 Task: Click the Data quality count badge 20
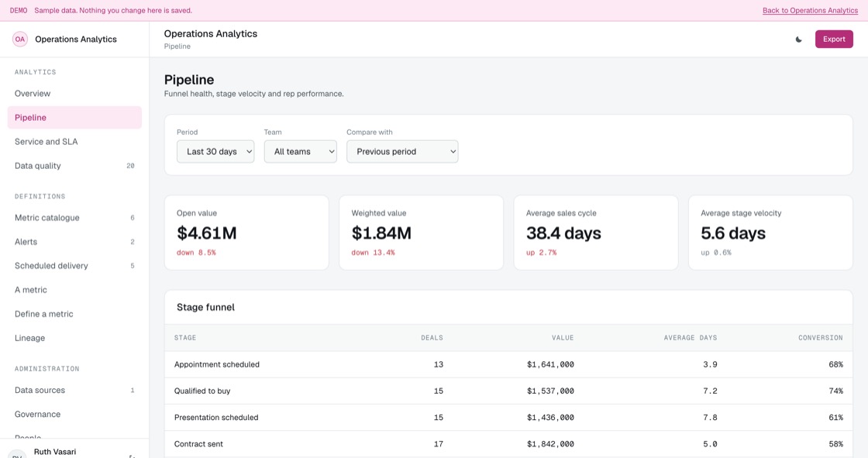(130, 166)
